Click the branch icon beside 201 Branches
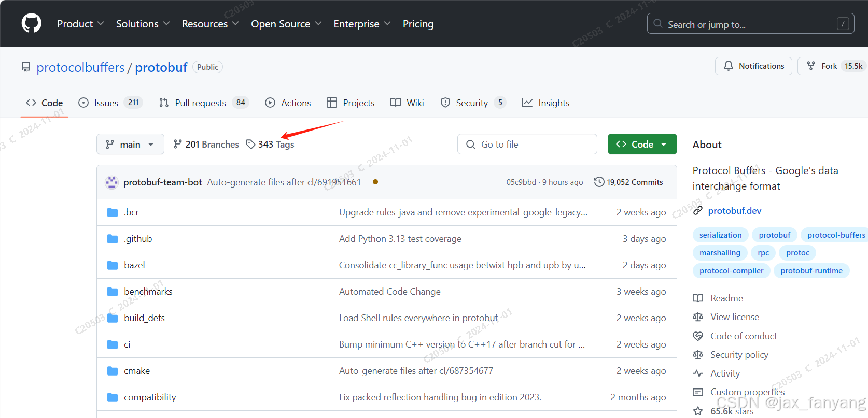868x418 pixels. [x=177, y=144]
